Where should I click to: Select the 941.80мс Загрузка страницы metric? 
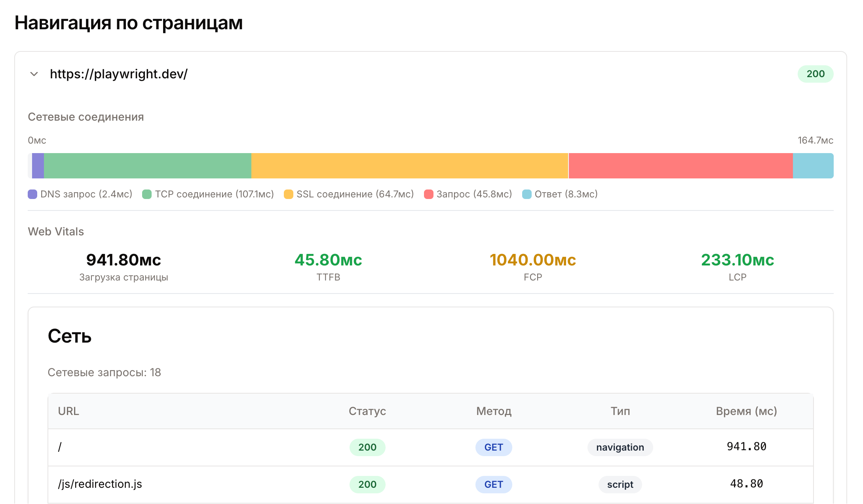[124, 266]
